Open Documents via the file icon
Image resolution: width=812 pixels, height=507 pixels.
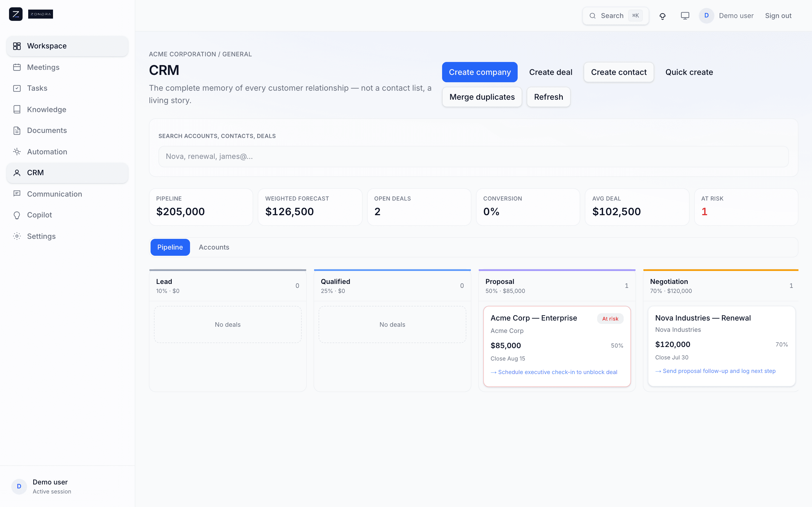tap(17, 130)
